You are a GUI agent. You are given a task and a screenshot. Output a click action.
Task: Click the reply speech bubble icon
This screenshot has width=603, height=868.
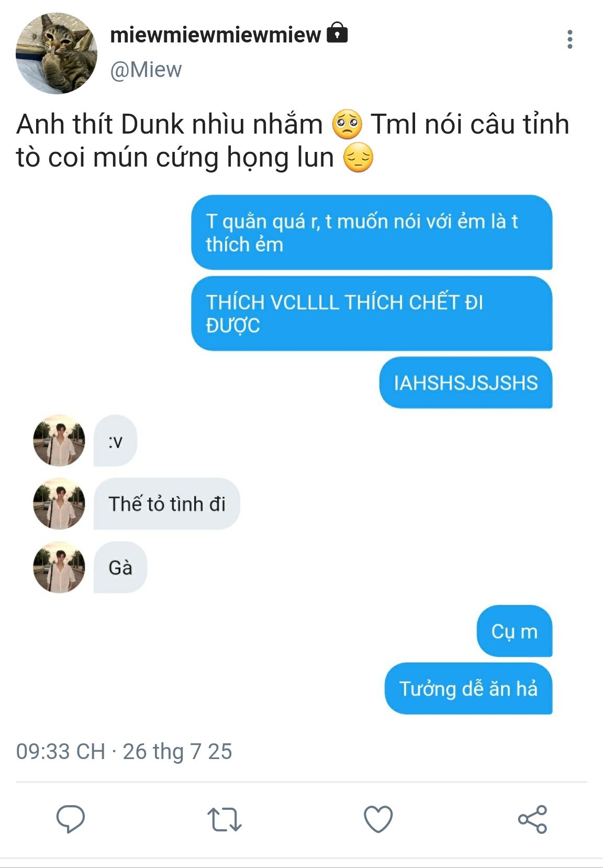[71, 818]
